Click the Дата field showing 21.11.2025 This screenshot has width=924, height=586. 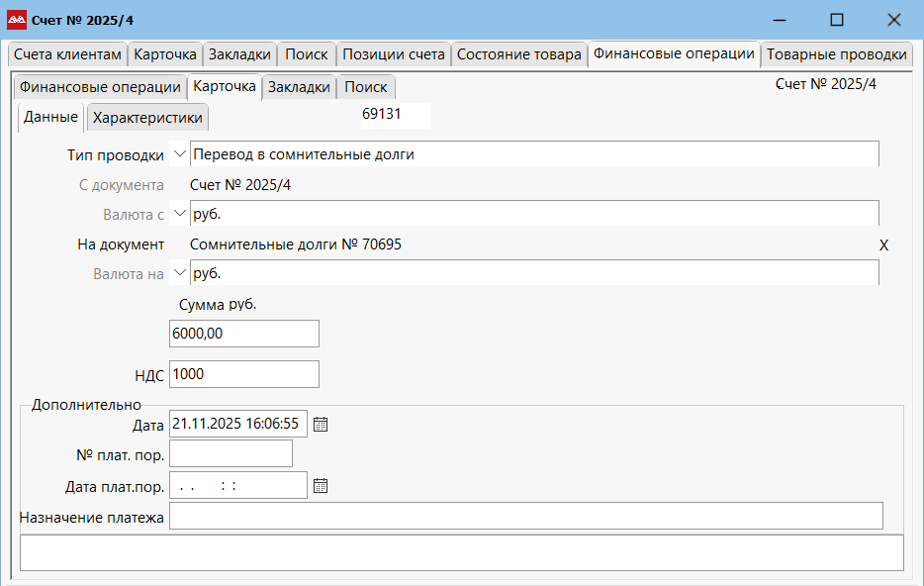(x=237, y=424)
